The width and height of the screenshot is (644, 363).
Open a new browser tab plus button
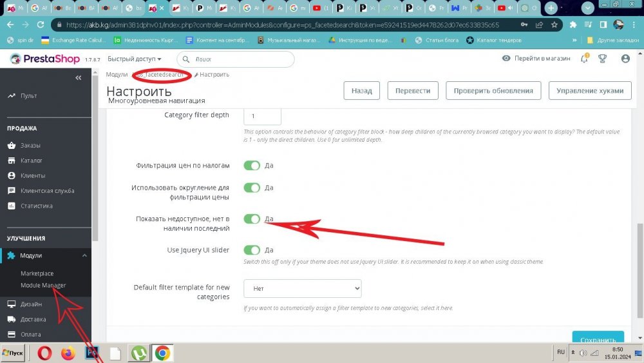coord(551,8)
